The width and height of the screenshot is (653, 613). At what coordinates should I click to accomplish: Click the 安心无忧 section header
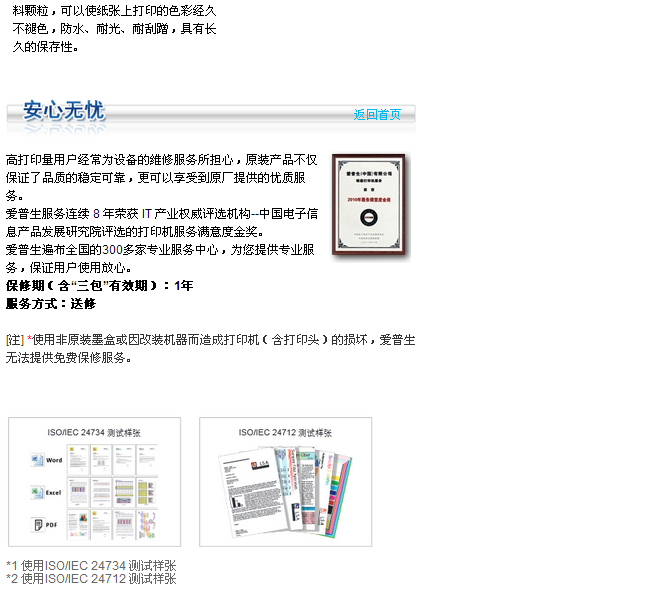(64, 112)
